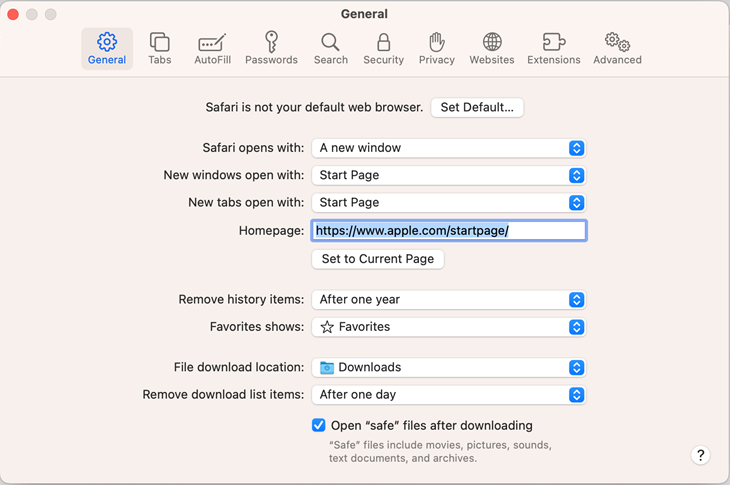Click into the Homepage URL field
The width and height of the screenshot is (730, 485).
coord(449,231)
